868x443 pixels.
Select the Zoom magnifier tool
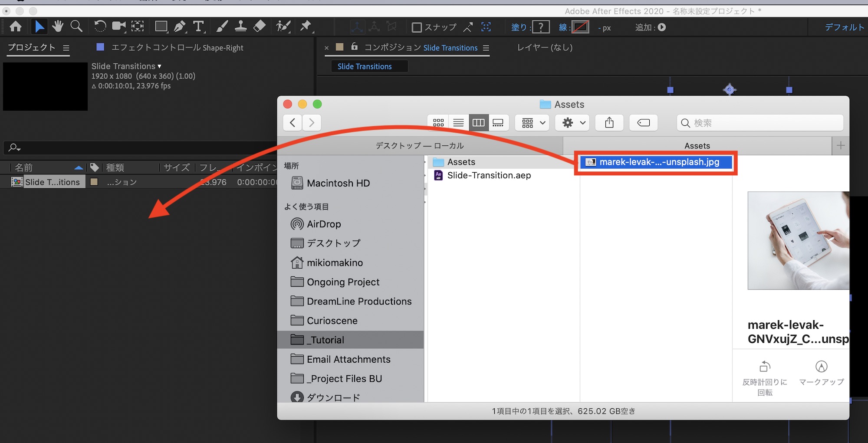76,27
